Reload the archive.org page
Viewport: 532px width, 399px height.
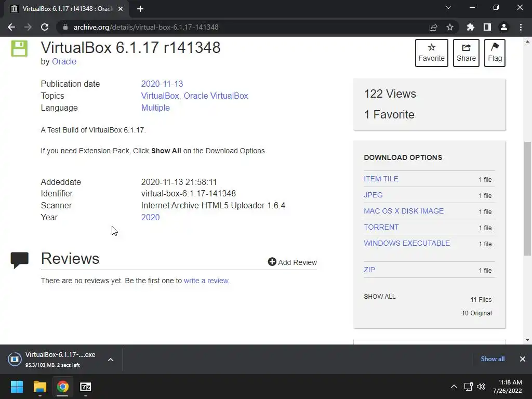click(x=45, y=27)
